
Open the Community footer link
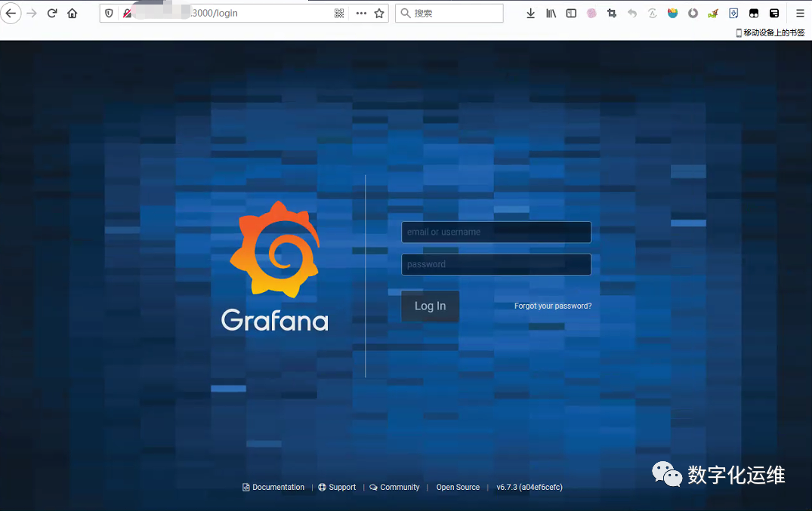tap(394, 487)
